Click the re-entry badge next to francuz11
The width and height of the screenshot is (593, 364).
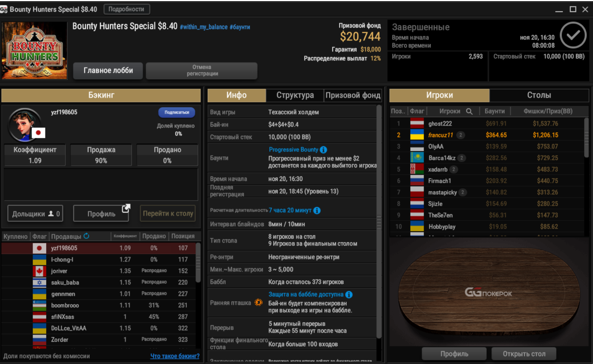[x=460, y=135]
